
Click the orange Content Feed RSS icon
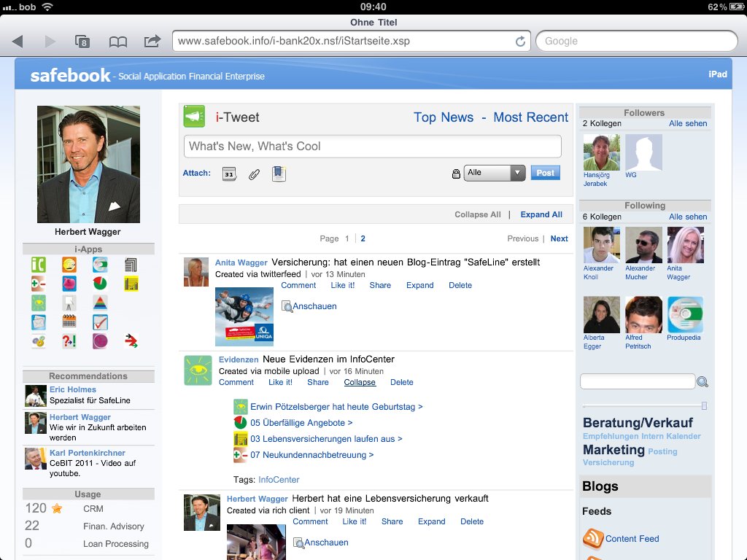(x=593, y=539)
